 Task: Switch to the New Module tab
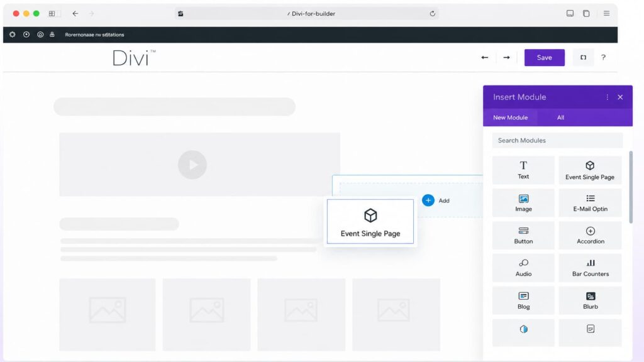[510, 118]
